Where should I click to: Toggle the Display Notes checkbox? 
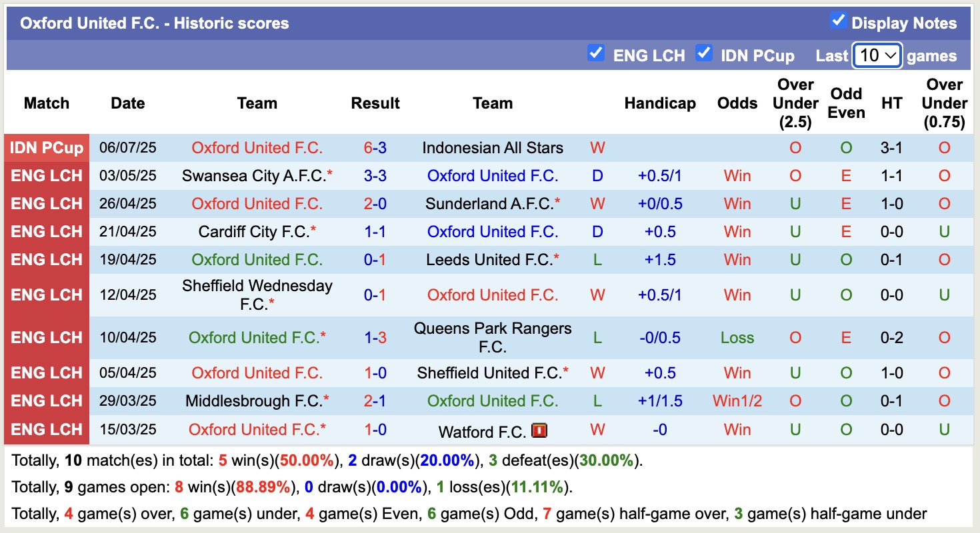click(x=838, y=22)
